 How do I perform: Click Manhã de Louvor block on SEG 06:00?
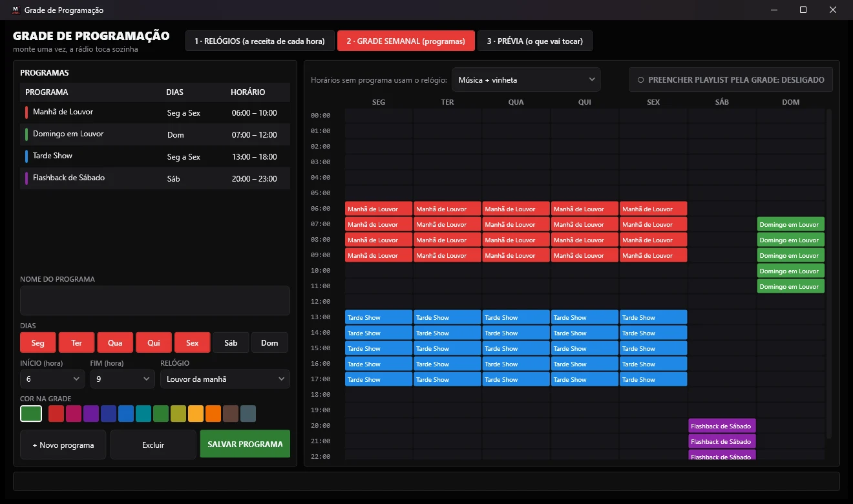point(379,209)
